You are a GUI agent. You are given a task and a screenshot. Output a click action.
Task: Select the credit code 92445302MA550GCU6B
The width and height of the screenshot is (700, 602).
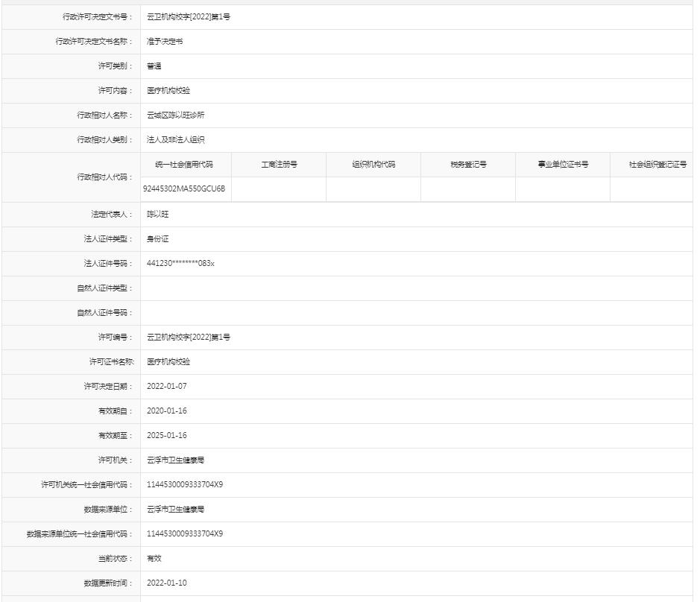pyautogui.click(x=184, y=189)
